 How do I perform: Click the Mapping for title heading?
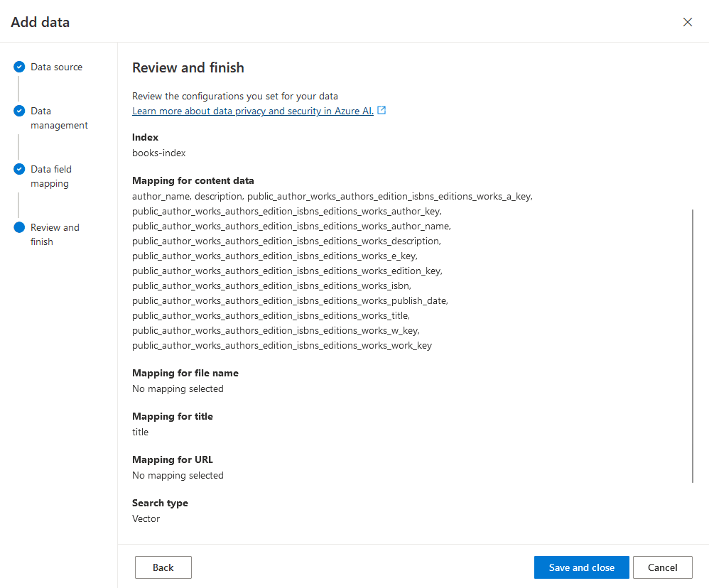tap(173, 416)
